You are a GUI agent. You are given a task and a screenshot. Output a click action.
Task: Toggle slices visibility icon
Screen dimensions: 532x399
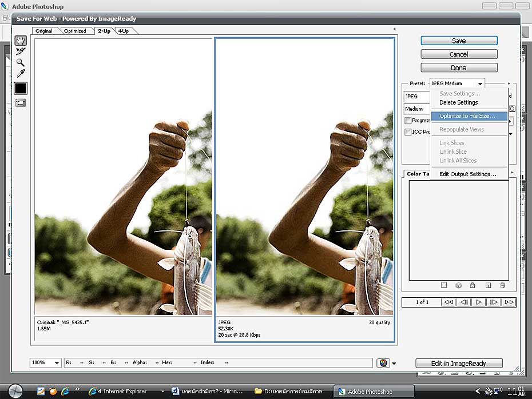(21, 103)
